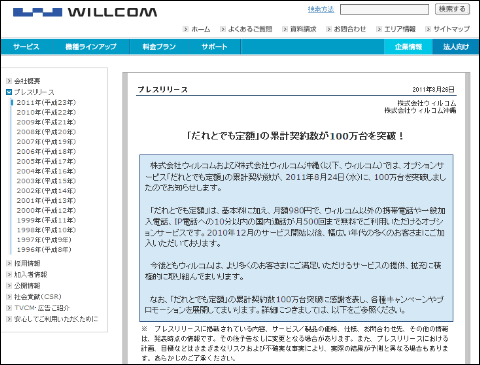Select the 法人向け navigation tab
480x365 pixels.
456,47
